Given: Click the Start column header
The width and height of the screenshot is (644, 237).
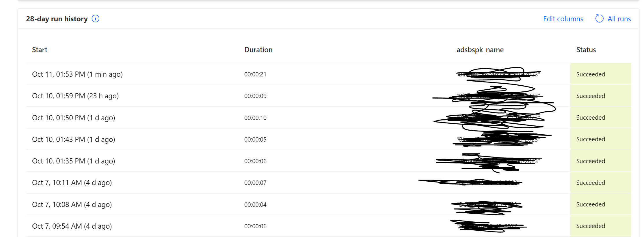Looking at the screenshot, I should pyautogui.click(x=40, y=50).
